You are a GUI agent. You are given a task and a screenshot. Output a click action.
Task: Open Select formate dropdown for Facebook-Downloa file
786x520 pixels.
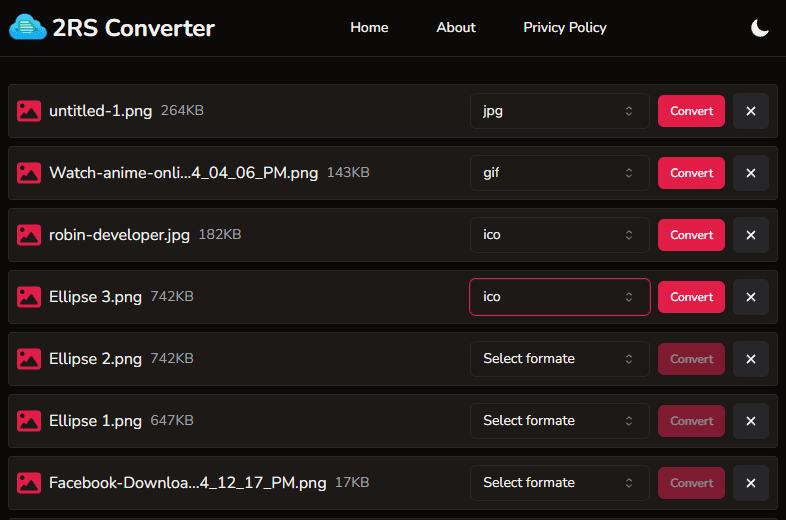coord(559,483)
